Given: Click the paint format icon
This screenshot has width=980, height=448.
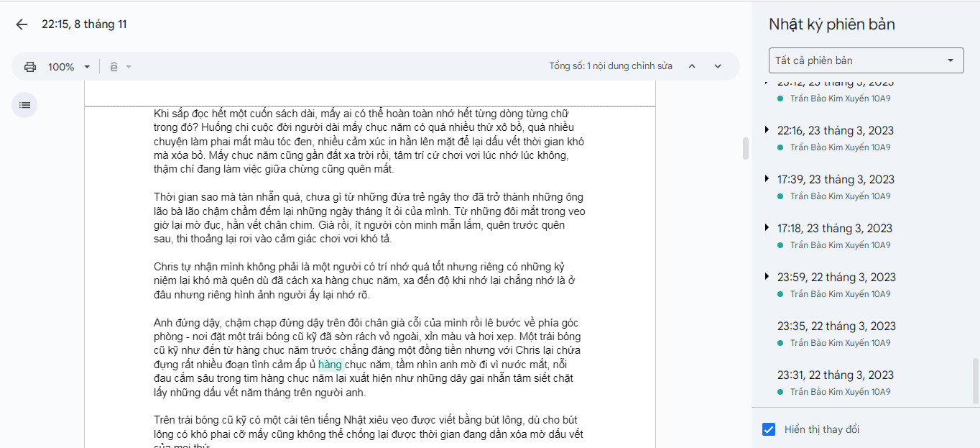Looking at the screenshot, I should (x=114, y=67).
